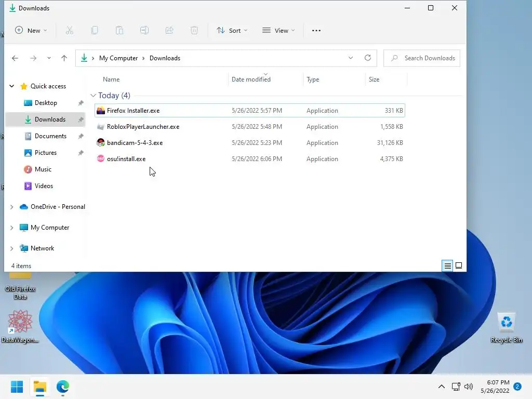Open the New dropdown menu

pos(31,31)
